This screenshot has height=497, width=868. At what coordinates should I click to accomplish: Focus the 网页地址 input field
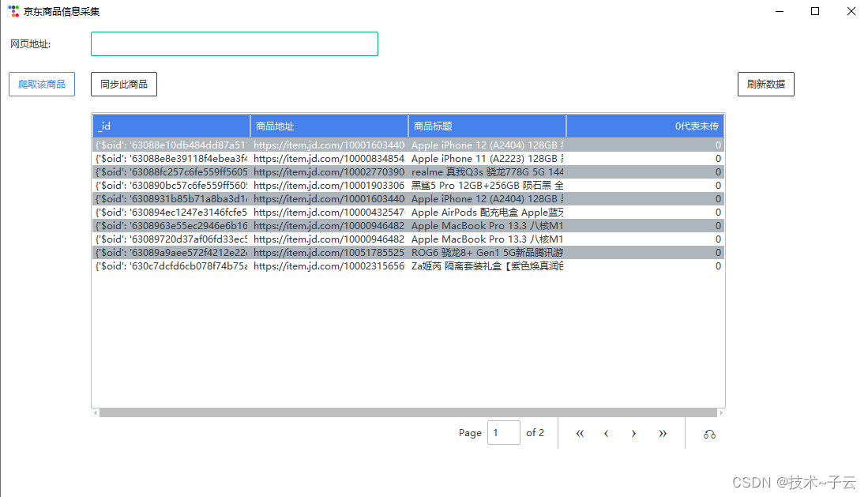pyautogui.click(x=235, y=43)
